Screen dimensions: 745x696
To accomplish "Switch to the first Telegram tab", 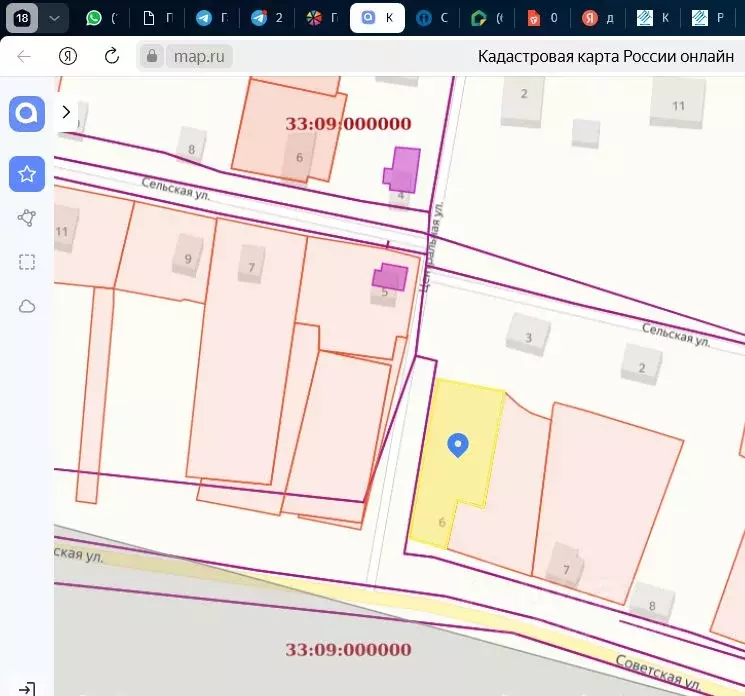I will (x=212, y=18).
